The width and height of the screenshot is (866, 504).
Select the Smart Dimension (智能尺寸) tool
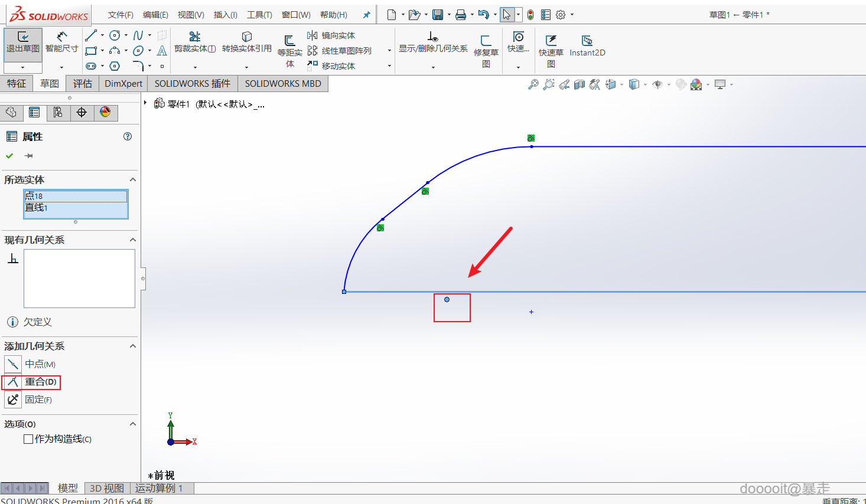[x=61, y=42]
